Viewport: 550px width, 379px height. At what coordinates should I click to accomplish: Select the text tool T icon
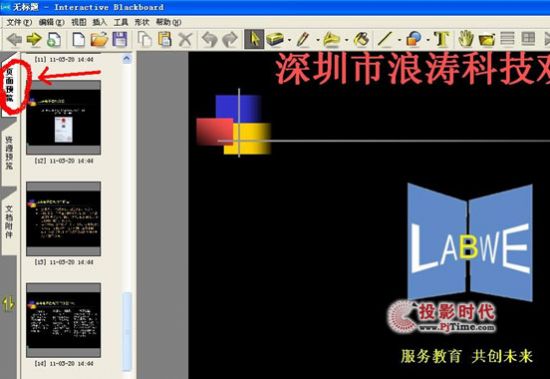(x=442, y=39)
